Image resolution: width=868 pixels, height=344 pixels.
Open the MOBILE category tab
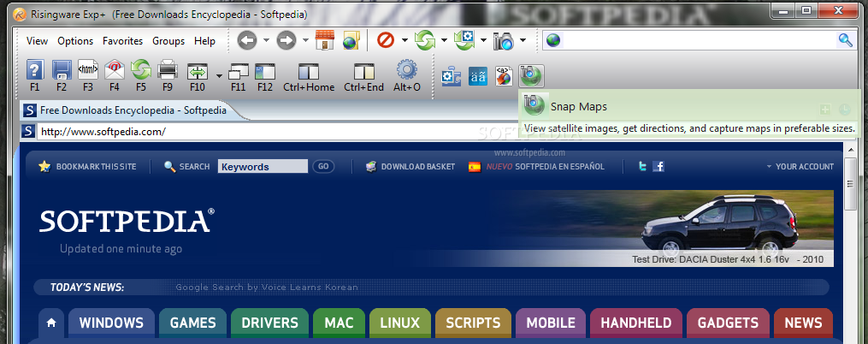[550, 323]
